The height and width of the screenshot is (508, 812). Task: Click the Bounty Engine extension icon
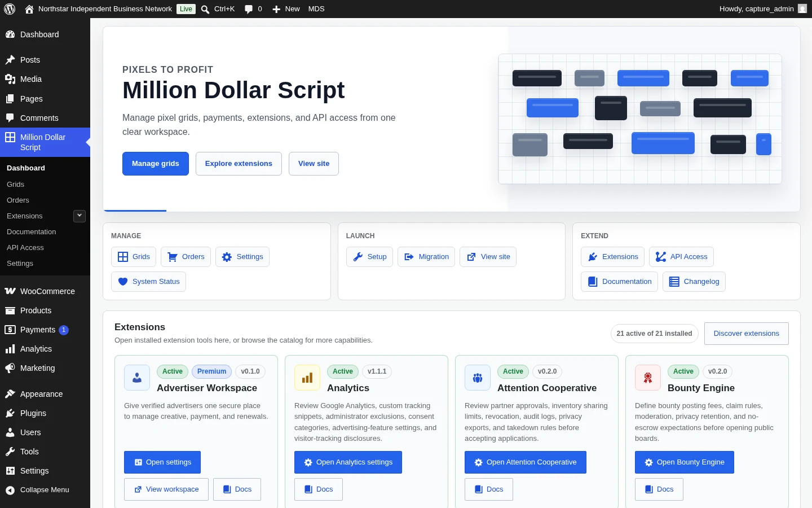[648, 378]
